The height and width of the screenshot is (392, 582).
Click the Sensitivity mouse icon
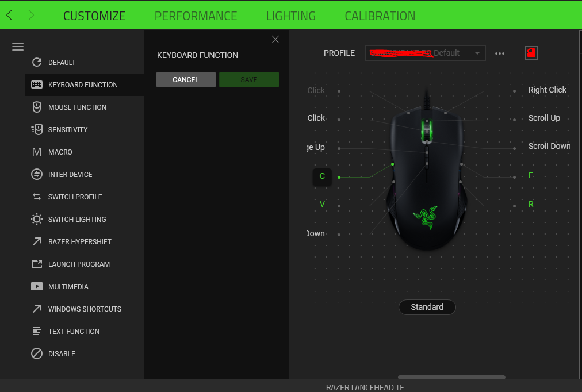(x=37, y=129)
